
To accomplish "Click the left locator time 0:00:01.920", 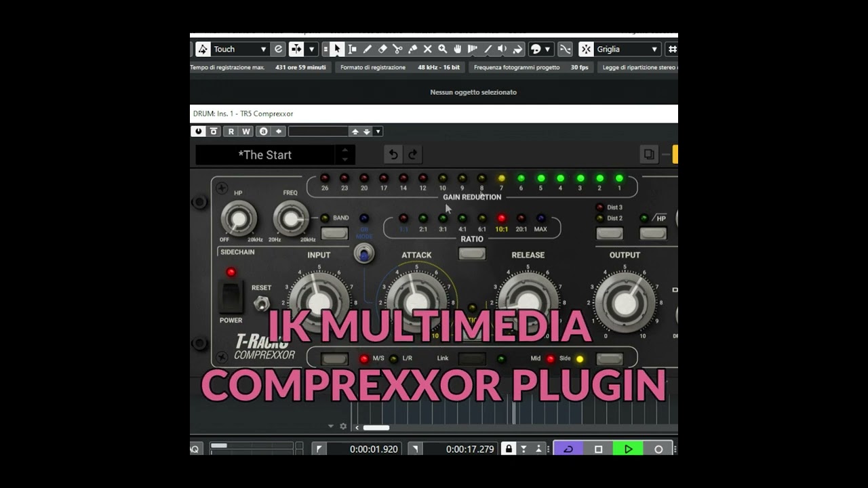I will coord(373,449).
